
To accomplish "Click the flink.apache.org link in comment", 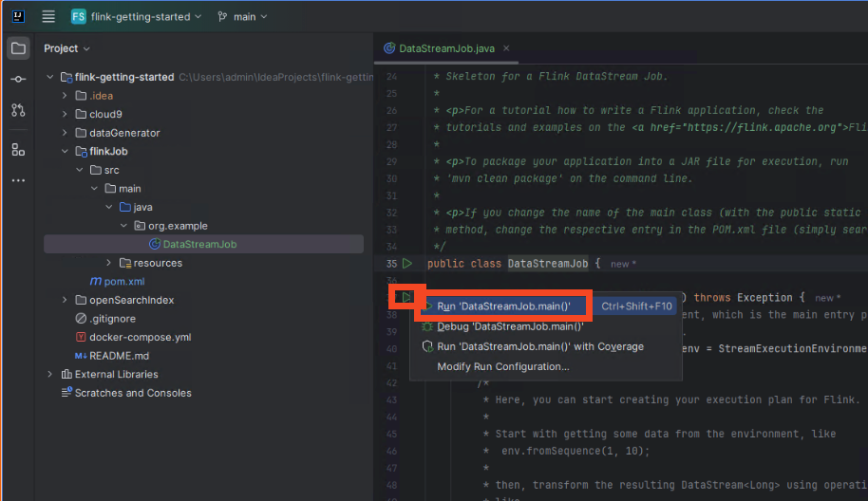I will coord(763,127).
